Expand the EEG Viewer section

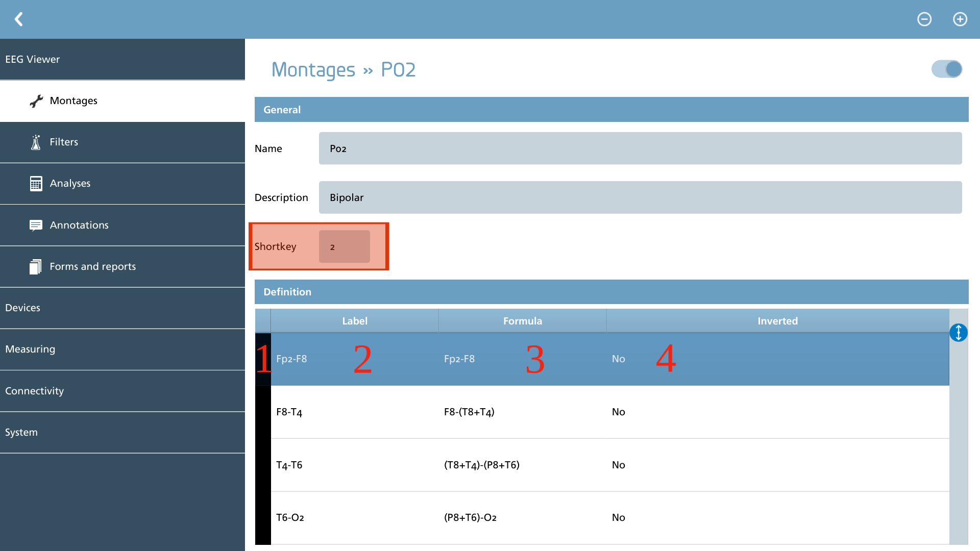pos(122,59)
